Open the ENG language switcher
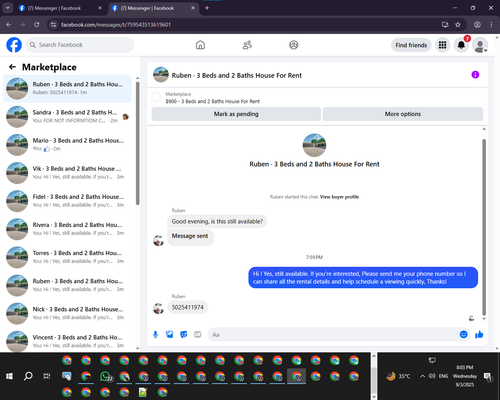500x400 pixels. click(443, 376)
